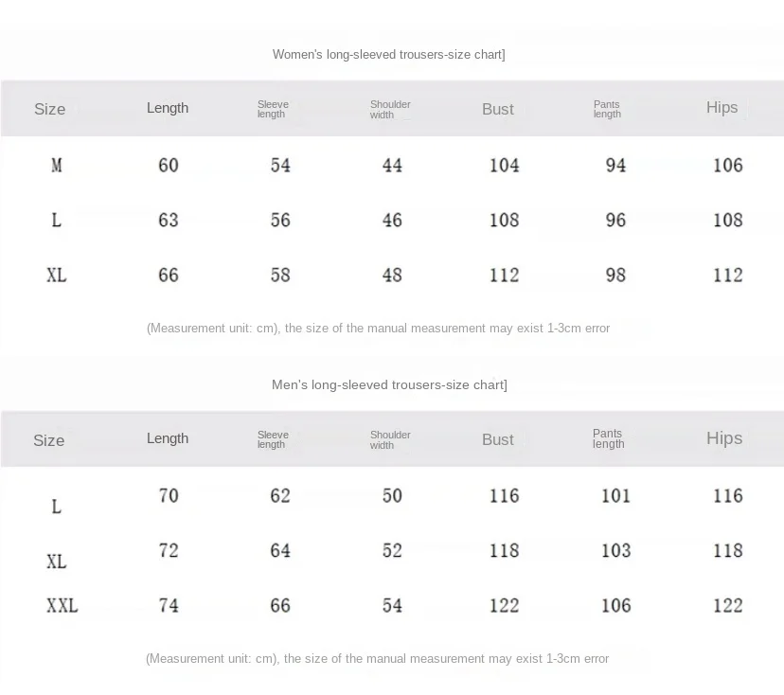This screenshot has height=695, width=784.
Task: Click the M size row label
Action: pos(57,166)
